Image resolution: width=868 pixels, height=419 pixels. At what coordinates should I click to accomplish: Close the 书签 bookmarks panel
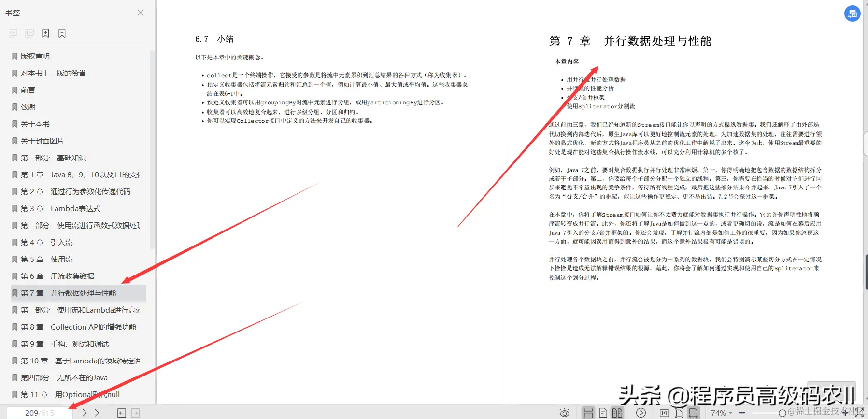pyautogui.click(x=141, y=13)
